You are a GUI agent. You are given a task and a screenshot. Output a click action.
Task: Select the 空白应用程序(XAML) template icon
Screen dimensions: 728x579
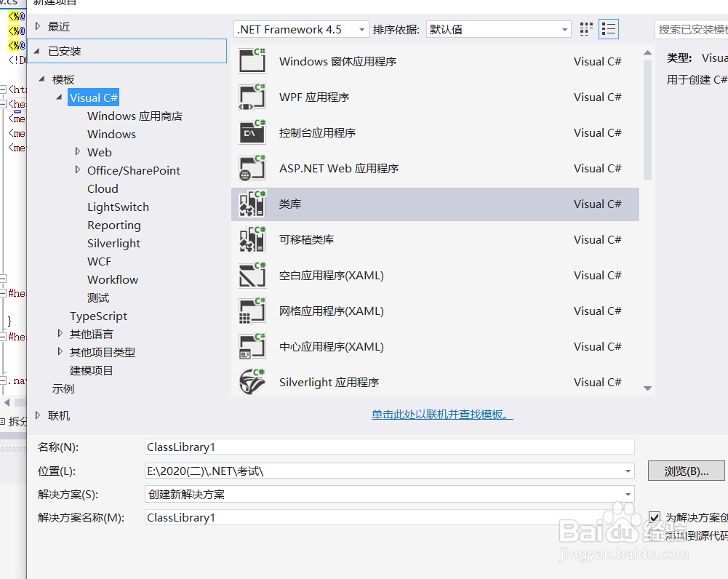[252, 276]
